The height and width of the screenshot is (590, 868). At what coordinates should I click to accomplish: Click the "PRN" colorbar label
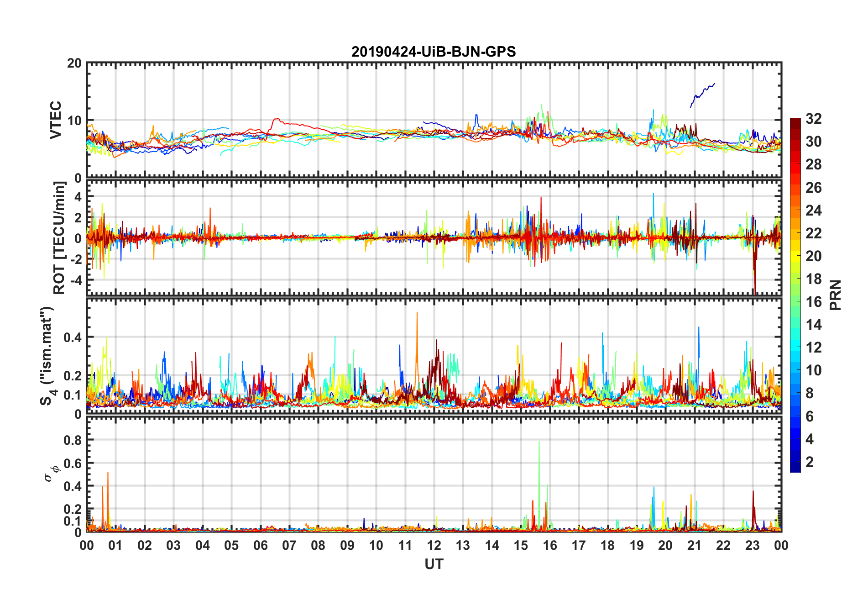point(835,295)
